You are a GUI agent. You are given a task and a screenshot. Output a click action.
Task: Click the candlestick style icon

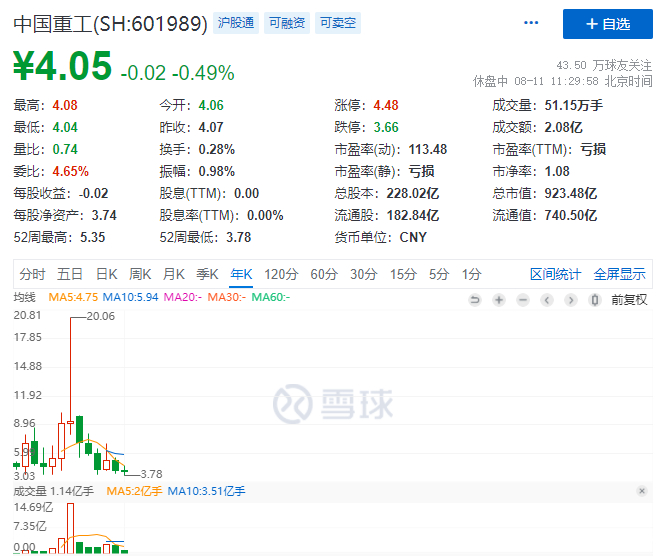point(594,300)
